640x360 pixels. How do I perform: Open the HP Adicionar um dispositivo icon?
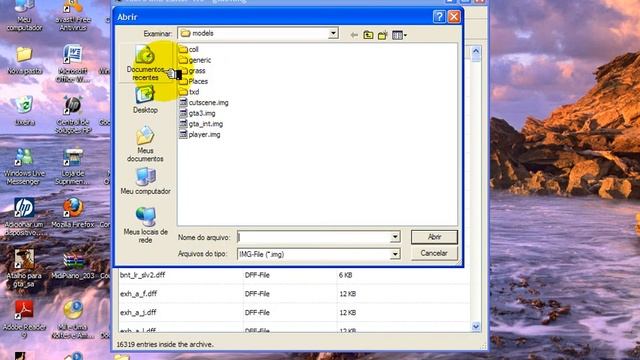pyautogui.click(x=24, y=217)
